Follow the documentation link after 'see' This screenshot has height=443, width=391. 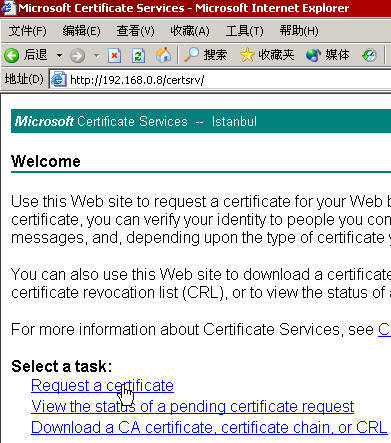pos(384,330)
